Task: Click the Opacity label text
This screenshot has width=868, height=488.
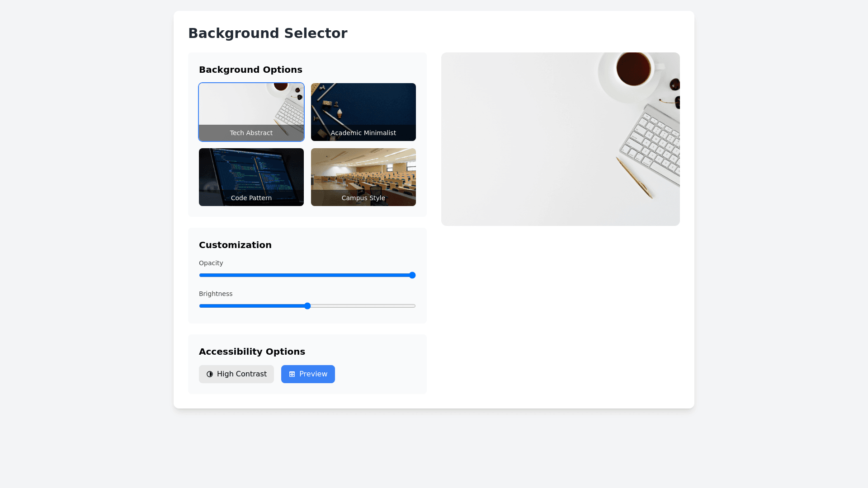Action: point(211,263)
